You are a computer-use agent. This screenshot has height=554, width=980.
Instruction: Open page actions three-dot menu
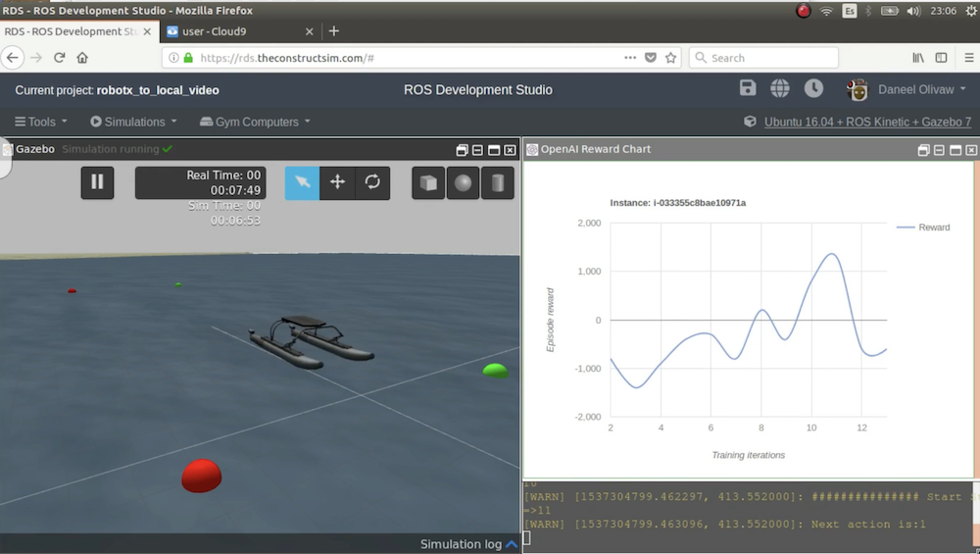pyautogui.click(x=630, y=58)
